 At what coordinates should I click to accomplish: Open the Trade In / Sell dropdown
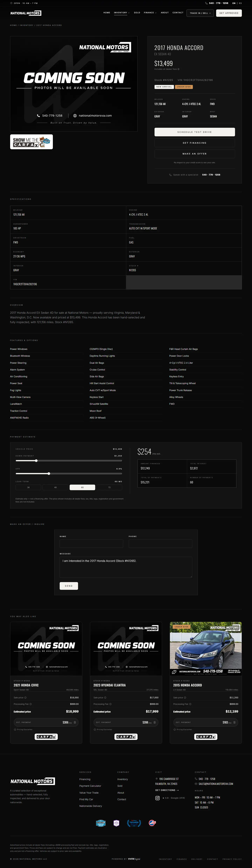coord(200,13)
